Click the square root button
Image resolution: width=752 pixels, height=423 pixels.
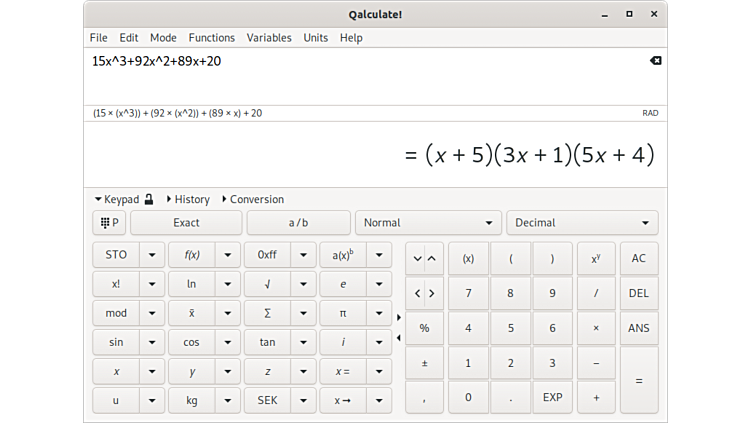[267, 284]
